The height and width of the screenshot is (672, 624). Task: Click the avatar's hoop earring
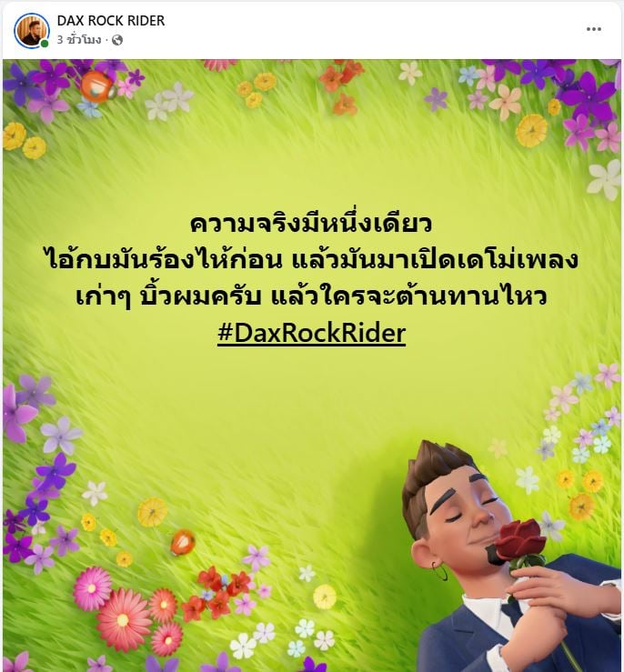pos(438,571)
